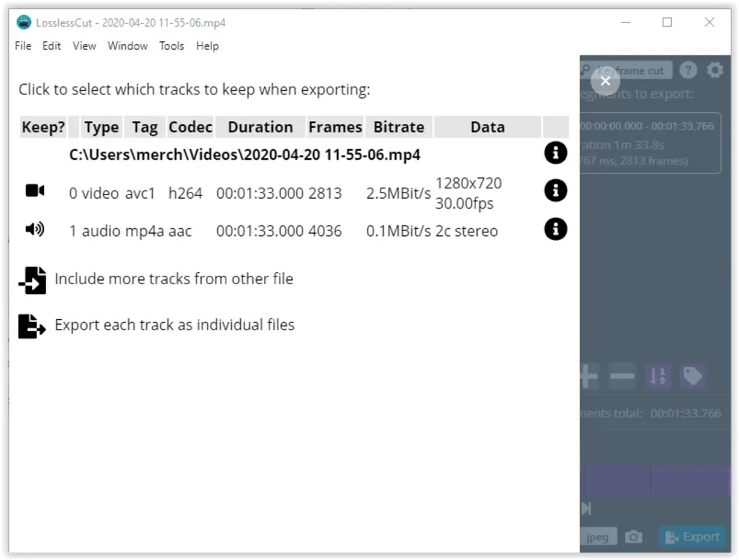Image resolution: width=739 pixels, height=560 pixels.
Task: Include more tracks from other file
Action: pos(172,279)
